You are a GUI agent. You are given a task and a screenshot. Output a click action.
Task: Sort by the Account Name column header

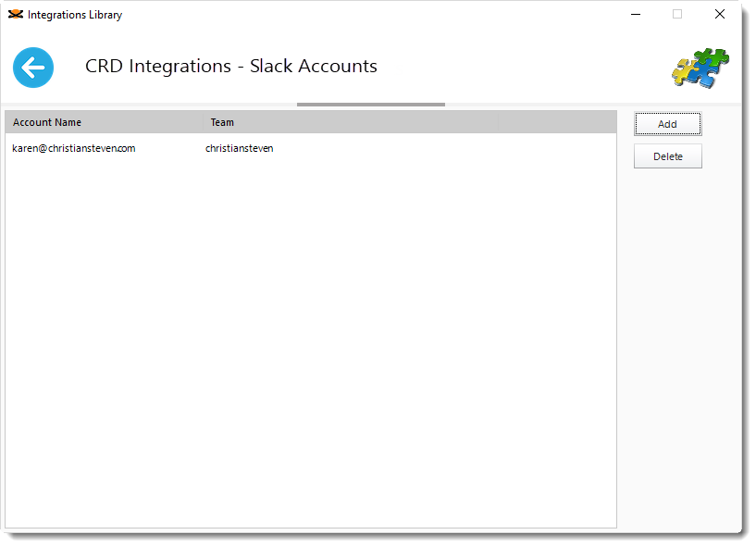pyautogui.click(x=104, y=122)
